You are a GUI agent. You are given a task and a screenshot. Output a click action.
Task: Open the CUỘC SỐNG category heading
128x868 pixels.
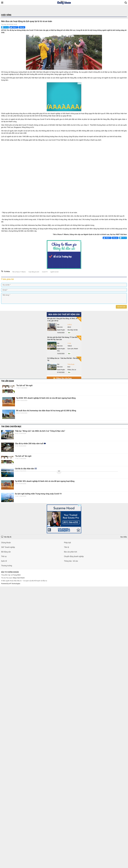6,15
